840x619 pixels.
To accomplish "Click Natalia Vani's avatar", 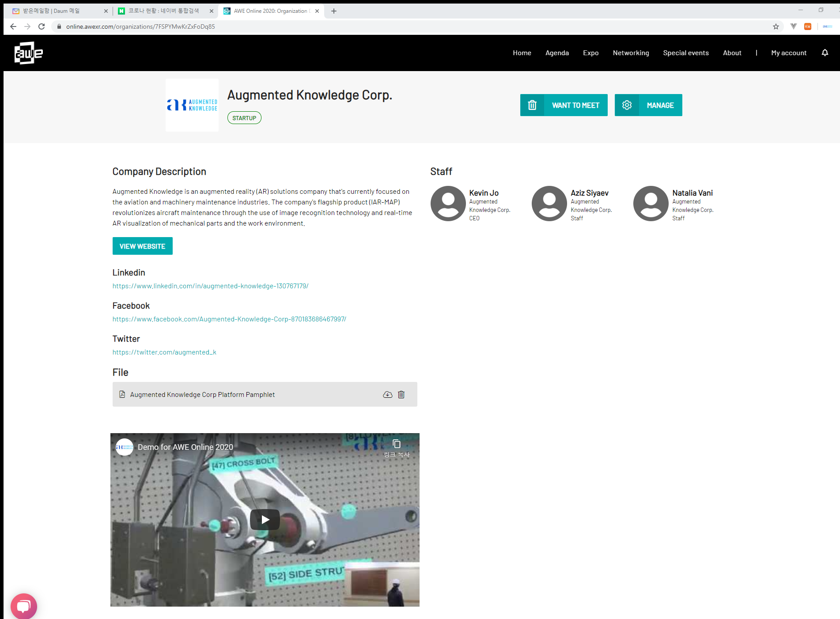I will tap(651, 204).
